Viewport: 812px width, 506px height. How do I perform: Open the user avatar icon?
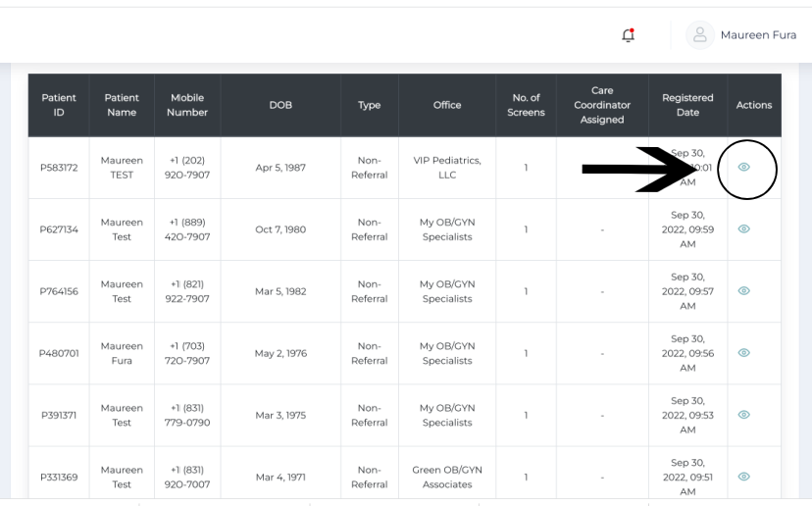pos(700,35)
